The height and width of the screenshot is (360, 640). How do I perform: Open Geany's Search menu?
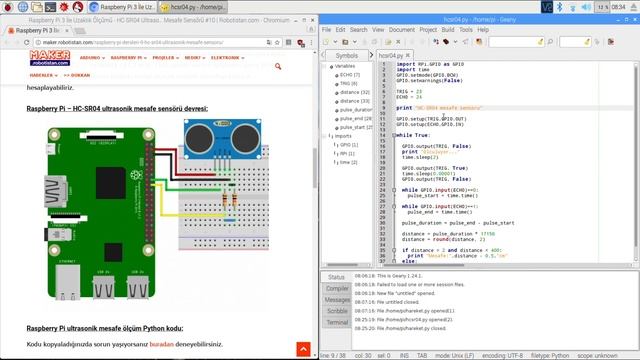point(358,30)
